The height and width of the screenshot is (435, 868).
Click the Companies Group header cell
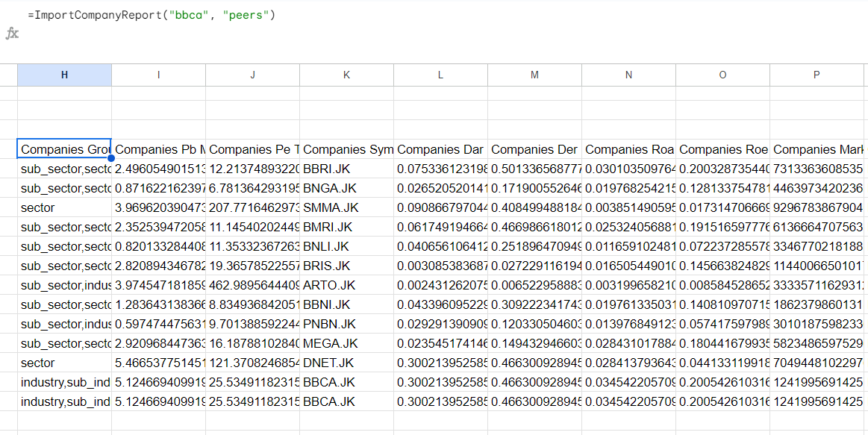[x=64, y=149]
